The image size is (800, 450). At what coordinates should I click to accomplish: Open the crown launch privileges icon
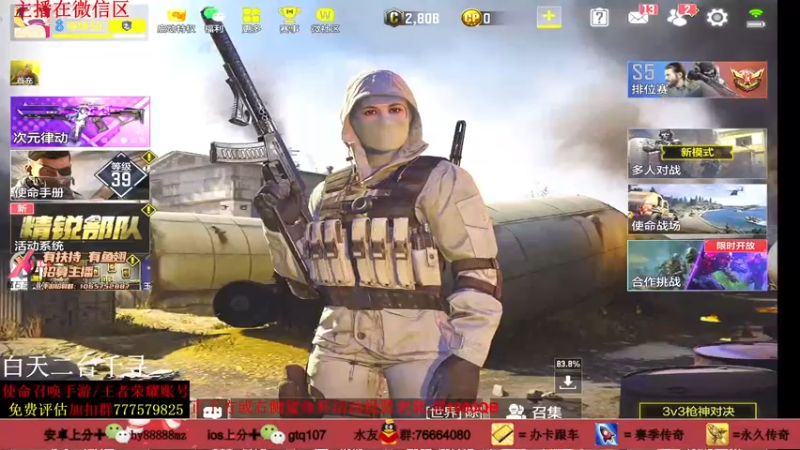(x=176, y=20)
